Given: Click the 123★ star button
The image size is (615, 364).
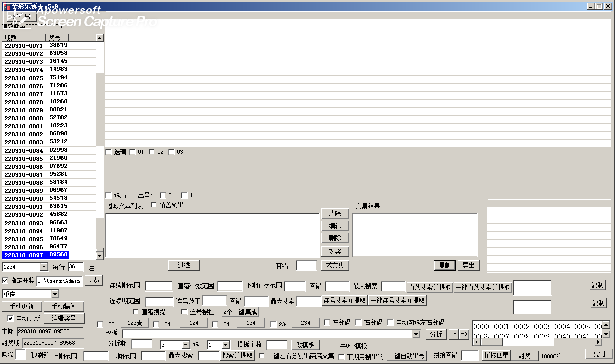Looking at the screenshot, I should 135,323.
